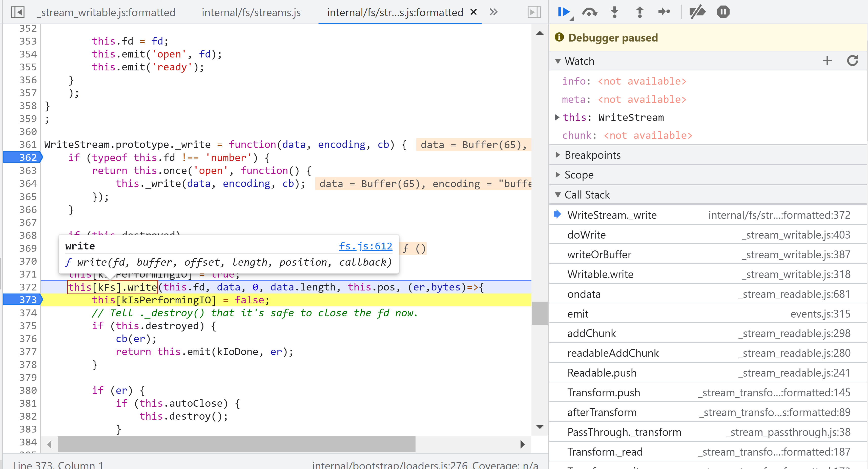Expand the this: WriteStream watch entry
The width and height of the screenshot is (868, 469).
(557, 117)
